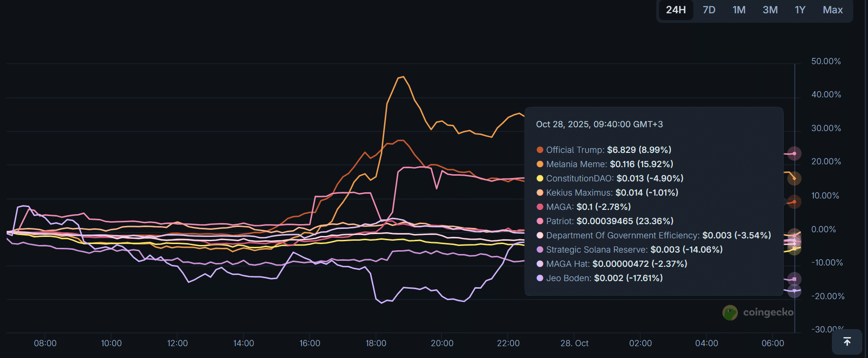This screenshot has height=358, width=868.
Task: Click the 18:00 label on time axis
Action: (x=376, y=343)
